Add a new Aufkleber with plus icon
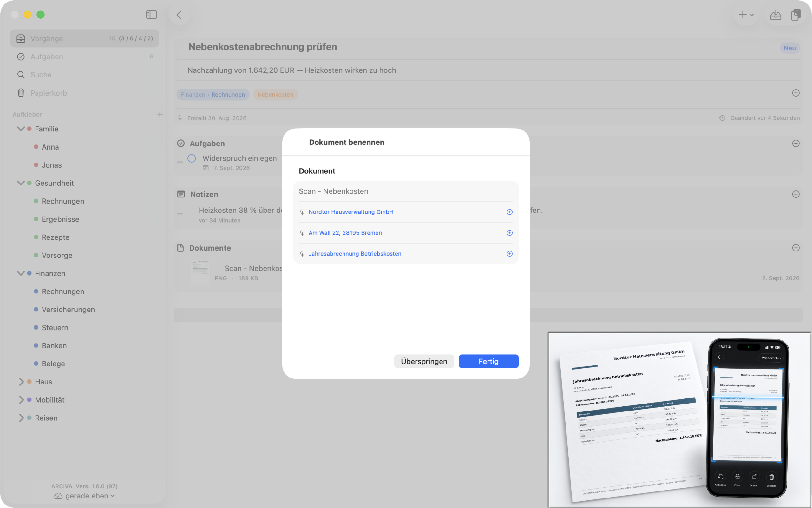Viewport: 812px width, 508px height. click(160, 115)
